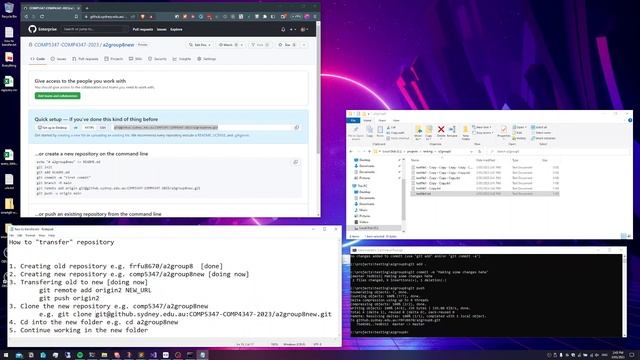Switch Explorer to details view layout
The height and width of the screenshot is (360, 640).
(x=623, y=236)
